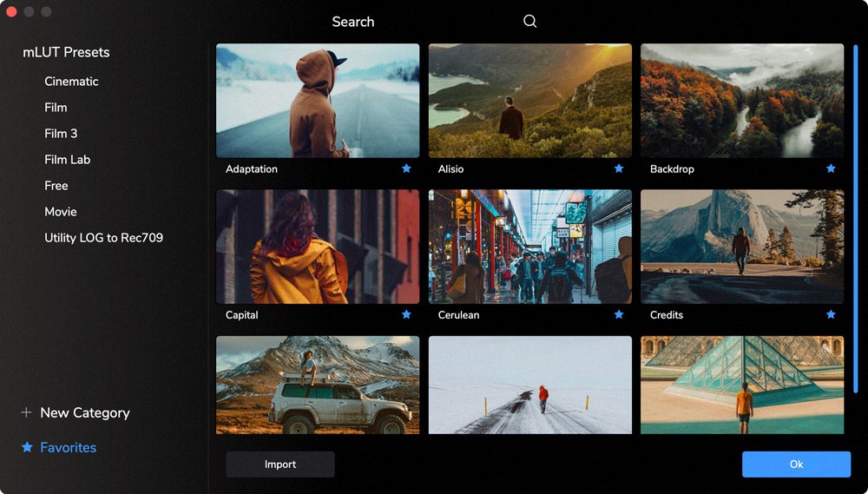Viewport: 868px width, 494px height.
Task: Open the Cinematic category
Action: point(71,82)
